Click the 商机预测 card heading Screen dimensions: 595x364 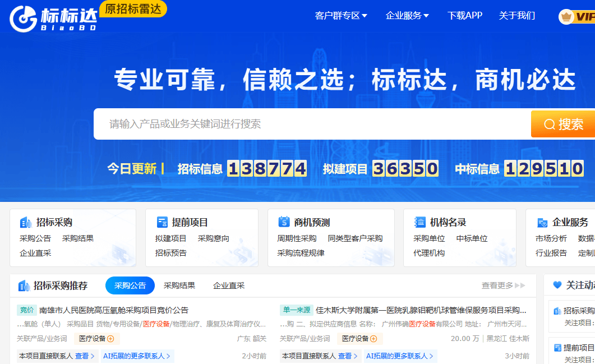point(312,223)
